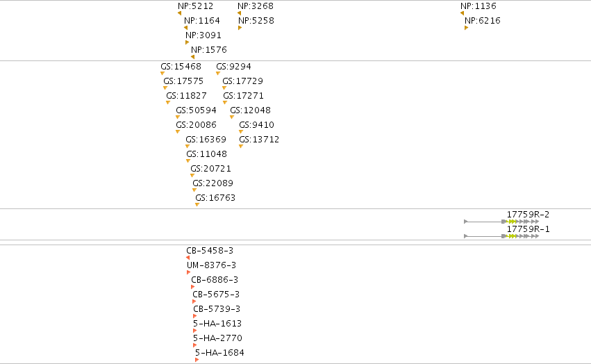Screen dimensions: 591x364
Task: Click the red arrow under UM-8376-3
Action: point(188,272)
